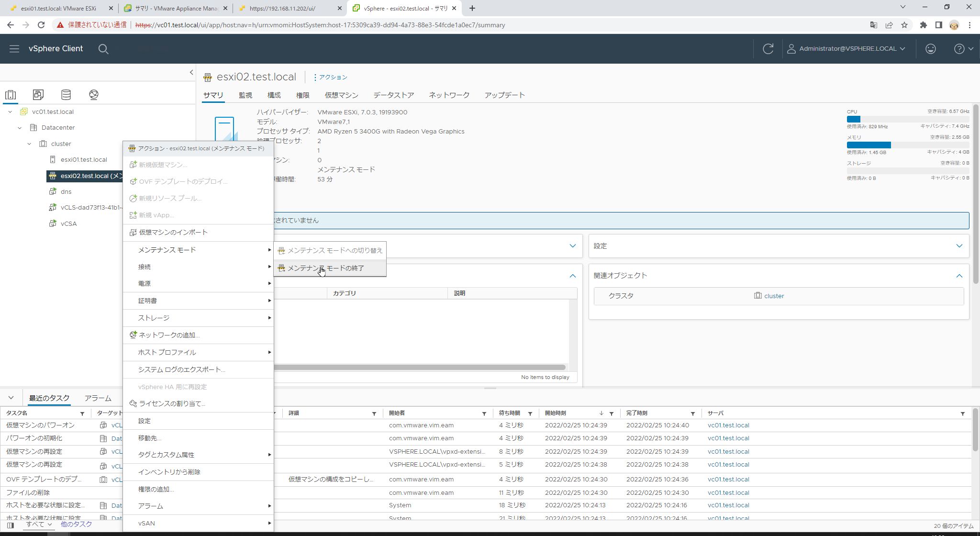Select the dns virtual machine
980x536 pixels.
pyautogui.click(x=66, y=192)
